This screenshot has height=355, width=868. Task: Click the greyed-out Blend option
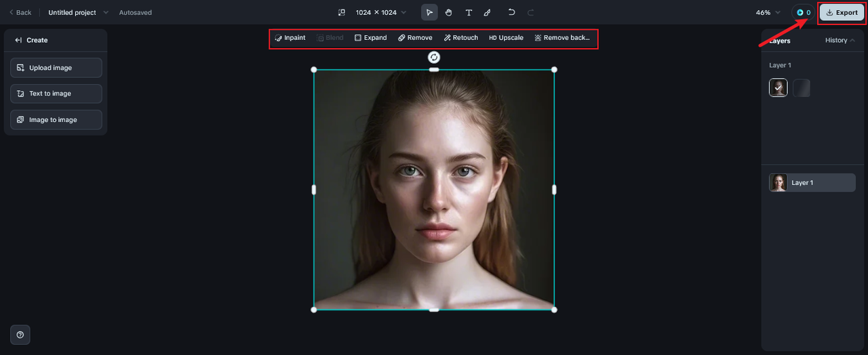[x=330, y=38]
